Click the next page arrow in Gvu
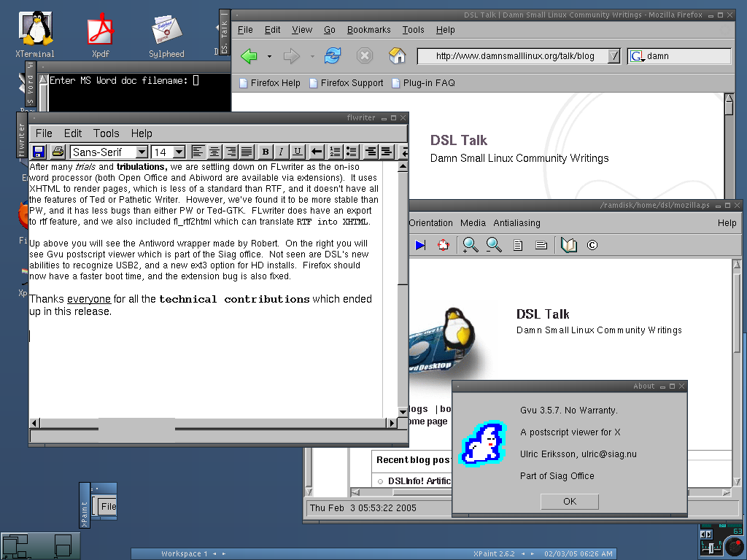 click(x=420, y=245)
